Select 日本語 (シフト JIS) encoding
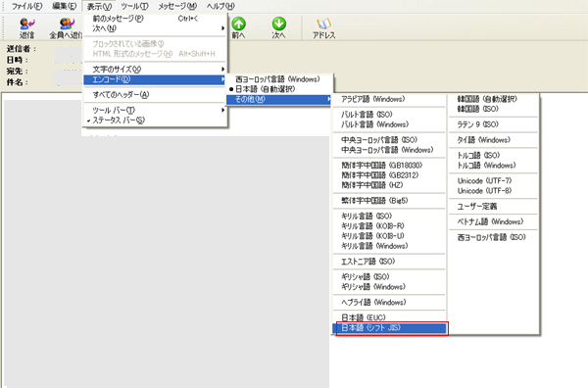The width and height of the screenshot is (588, 388). click(389, 328)
